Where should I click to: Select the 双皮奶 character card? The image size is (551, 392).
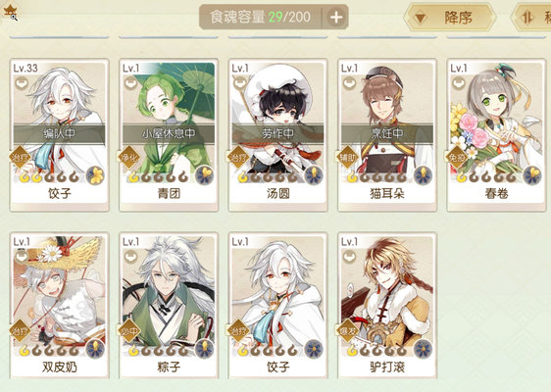(60, 306)
